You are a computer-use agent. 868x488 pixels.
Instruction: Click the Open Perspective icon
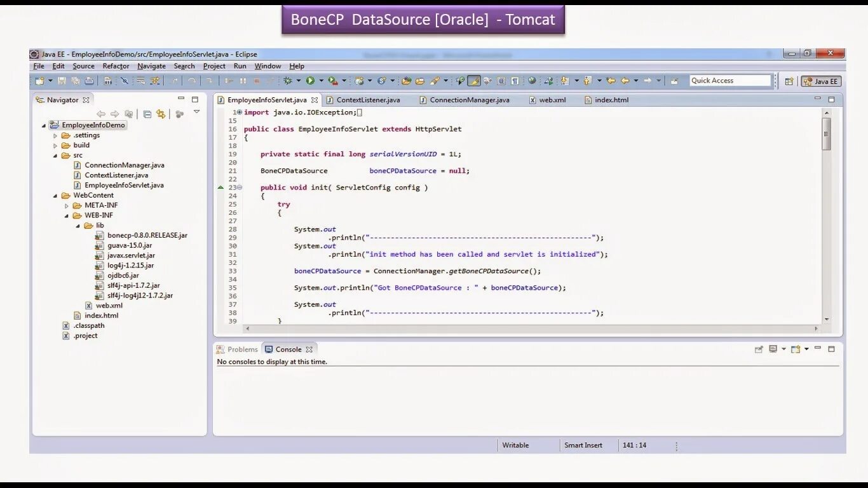(x=789, y=81)
